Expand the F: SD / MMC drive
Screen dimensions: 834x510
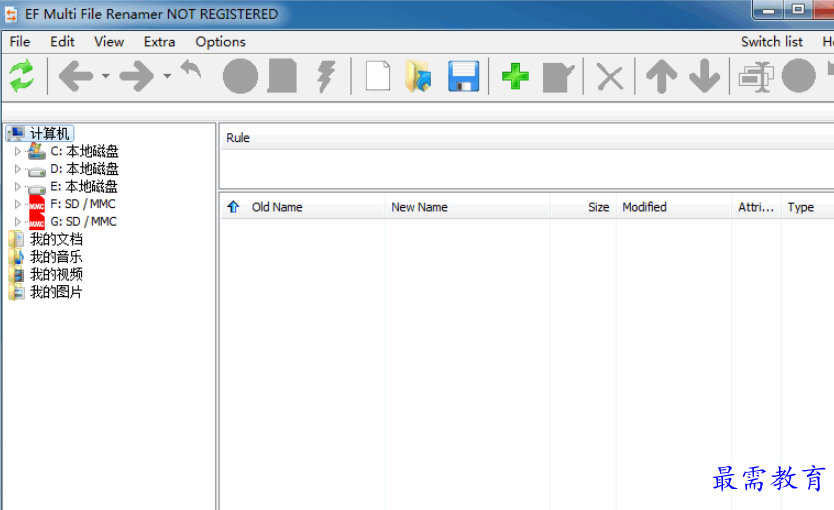coord(18,204)
